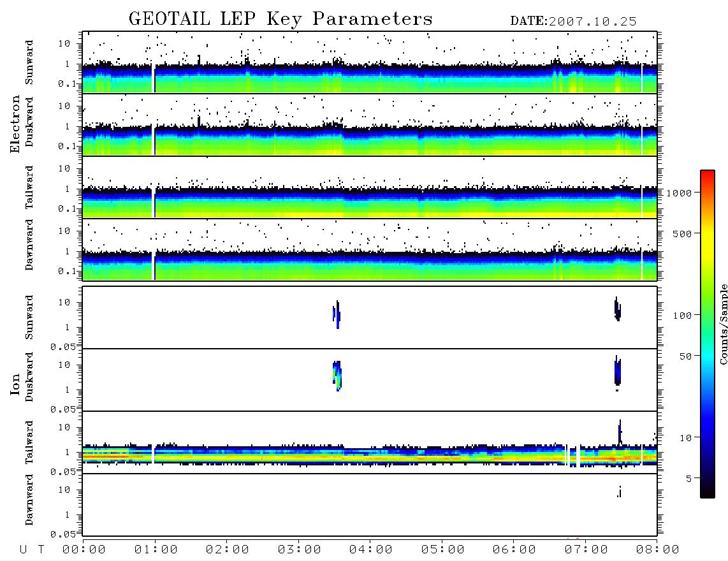The height and width of the screenshot is (561, 728).
Task: Click the Counts/Sample colorbar title
Action: point(724,324)
